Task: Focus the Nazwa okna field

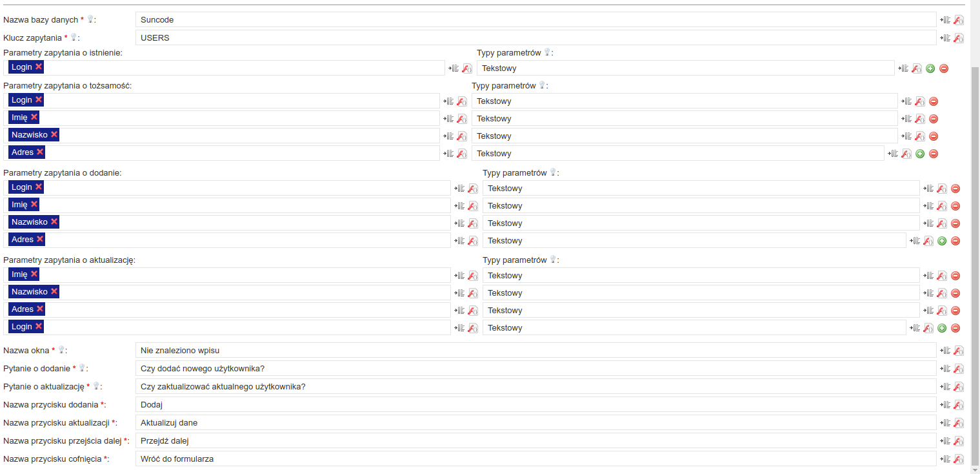Action: pyautogui.click(x=535, y=350)
